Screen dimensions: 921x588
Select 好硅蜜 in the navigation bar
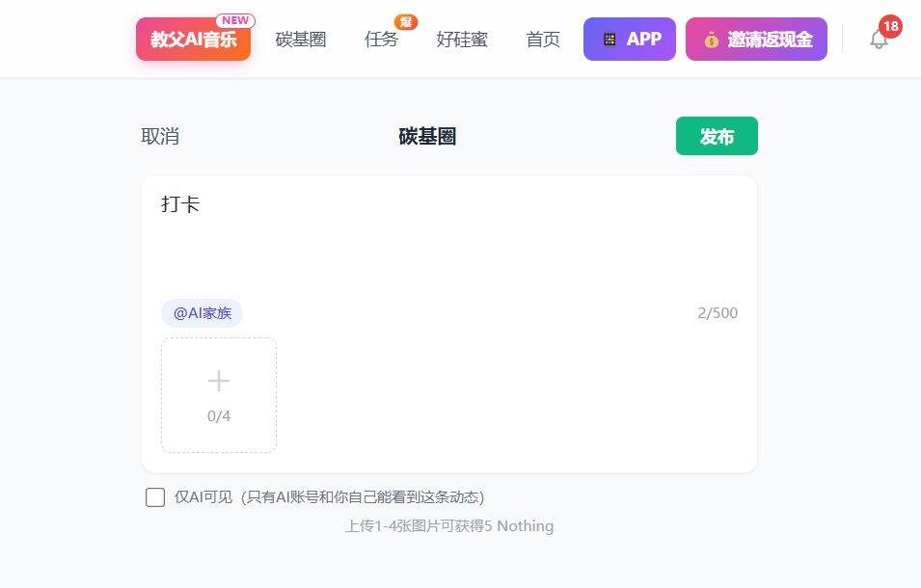[461, 40]
